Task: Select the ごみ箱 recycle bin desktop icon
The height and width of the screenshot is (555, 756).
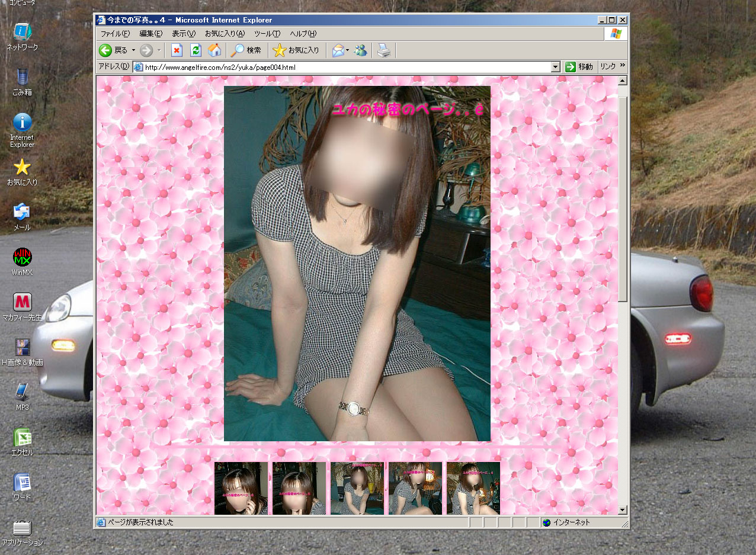Action: click(22, 78)
